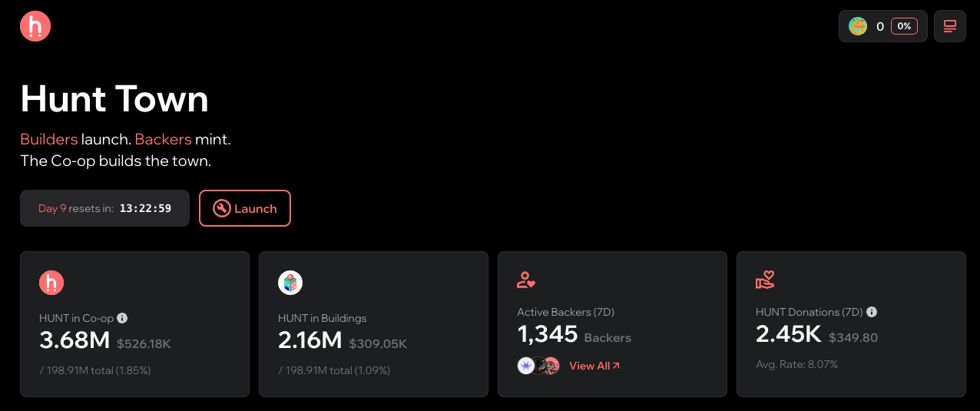
Task: Click the info icon beside HUNT Donations
Action: [872, 312]
